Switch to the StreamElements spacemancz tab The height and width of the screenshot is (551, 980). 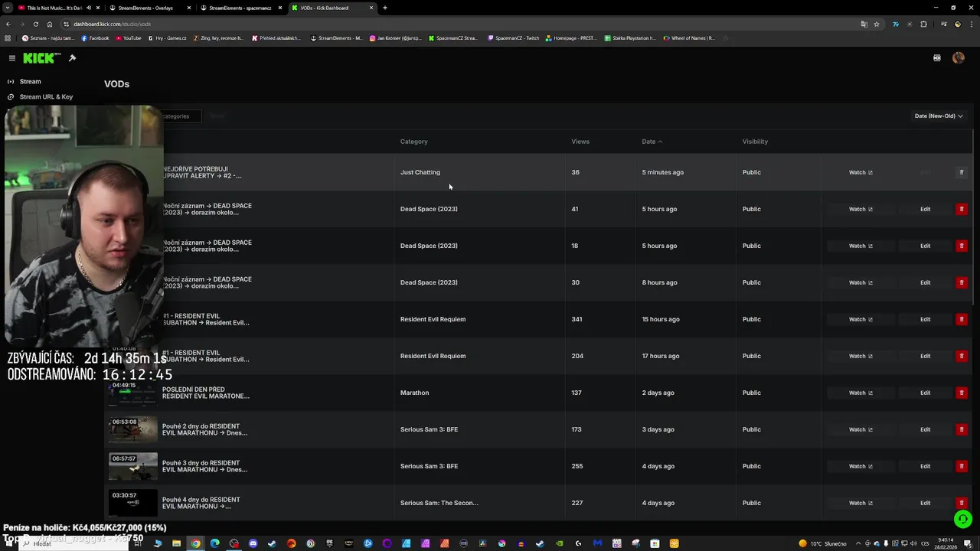(x=240, y=8)
